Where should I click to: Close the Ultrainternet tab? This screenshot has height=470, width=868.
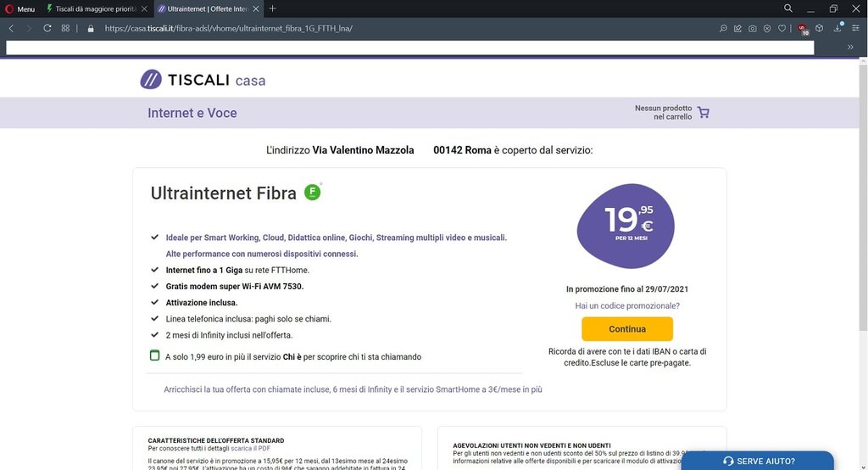(256, 8)
